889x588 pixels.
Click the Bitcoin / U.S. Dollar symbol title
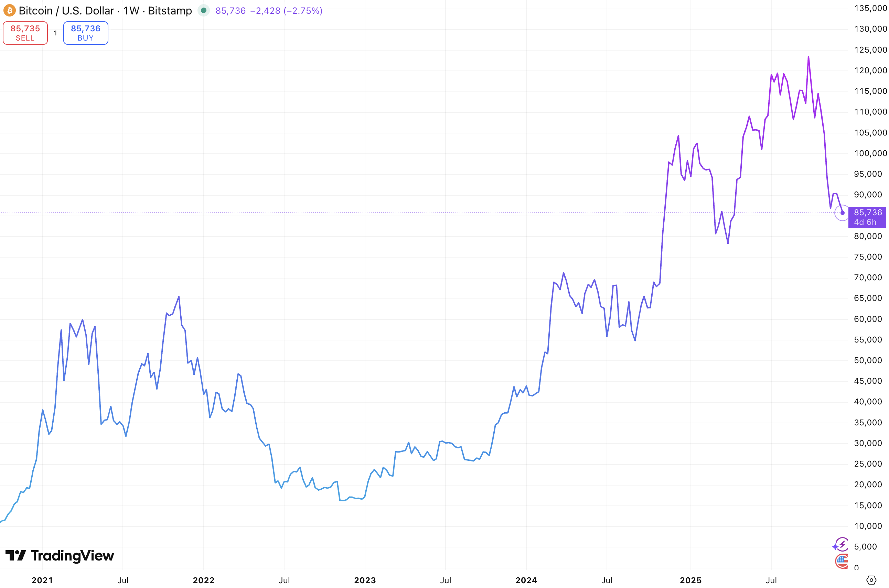[x=66, y=11]
